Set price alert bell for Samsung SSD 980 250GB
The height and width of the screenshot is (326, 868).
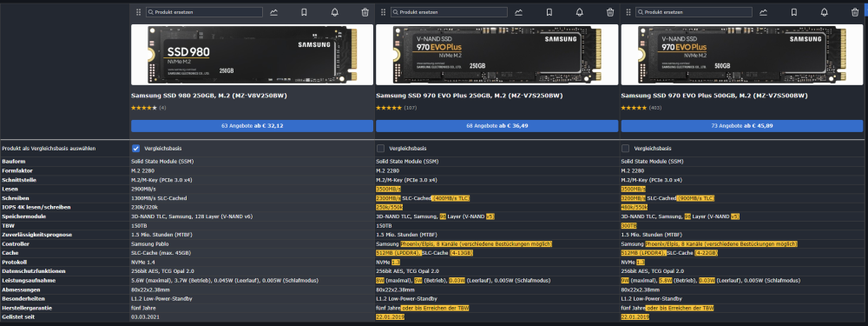(334, 12)
